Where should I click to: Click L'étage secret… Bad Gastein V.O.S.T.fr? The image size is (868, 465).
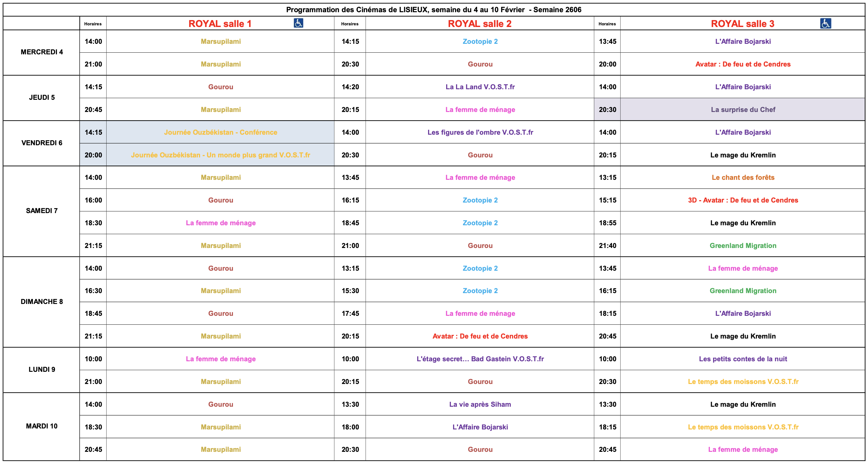480,359
